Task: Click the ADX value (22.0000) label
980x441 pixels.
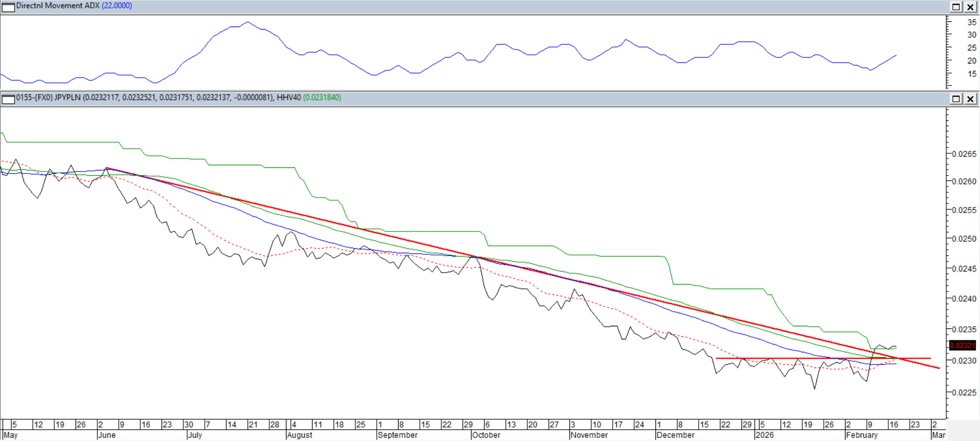Action: [117, 6]
